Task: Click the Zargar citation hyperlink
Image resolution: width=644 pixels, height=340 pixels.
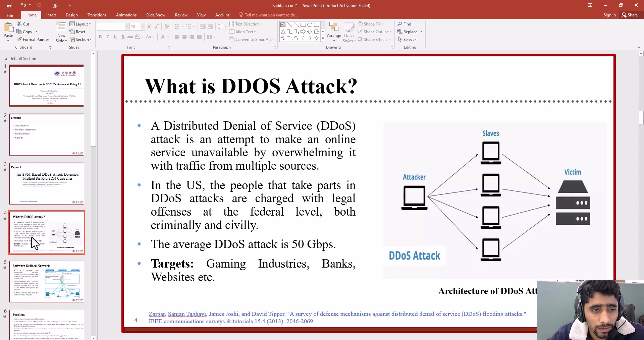Action: (x=157, y=314)
